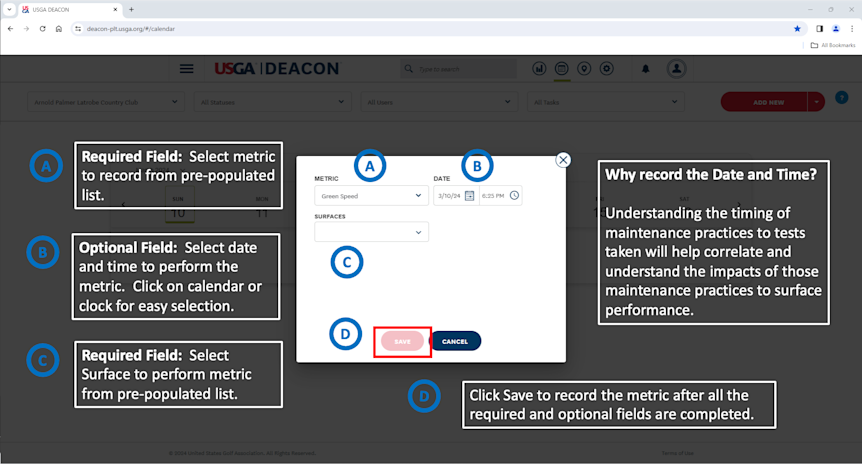Image resolution: width=862 pixels, height=464 pixels.
Task: Open a new browser tab
Action: 131,9
